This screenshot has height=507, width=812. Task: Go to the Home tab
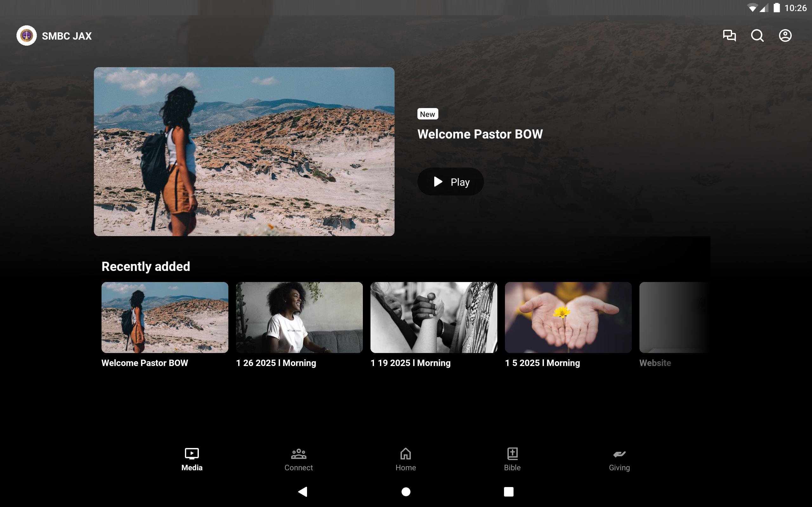[x=405, y=459]
